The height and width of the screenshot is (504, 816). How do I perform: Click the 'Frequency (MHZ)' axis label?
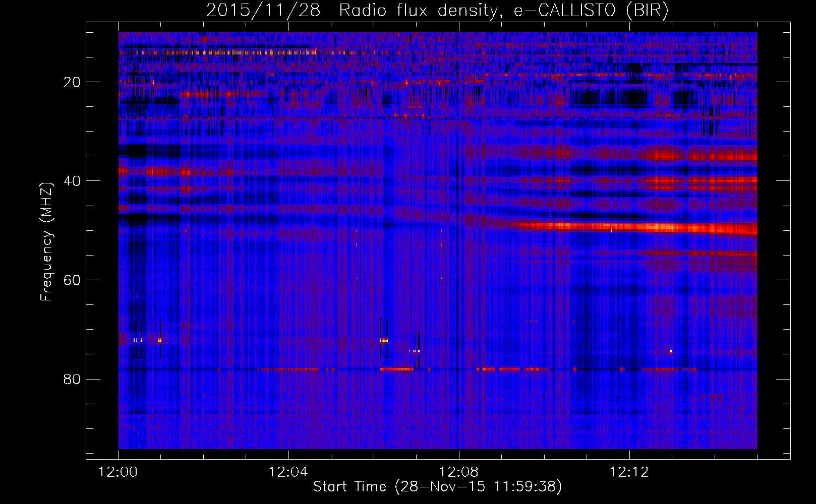click(x=46, y=242)
